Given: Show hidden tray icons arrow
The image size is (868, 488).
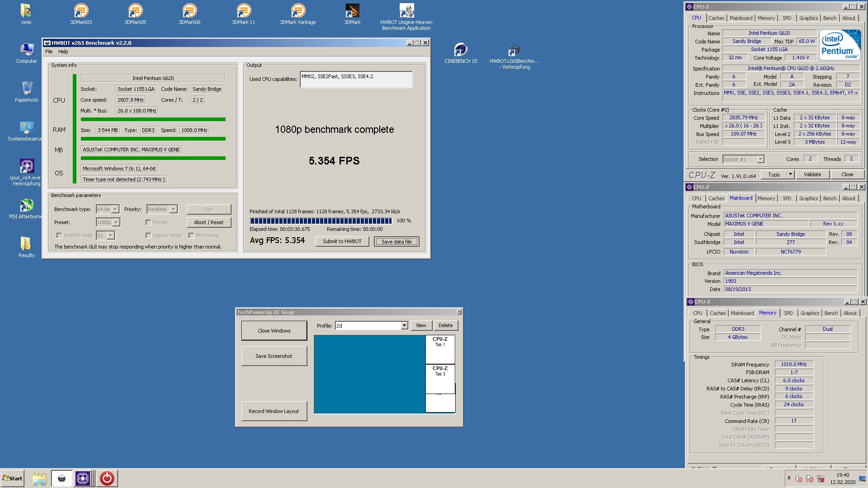Looking at the screenshot, I should (789, 478).
